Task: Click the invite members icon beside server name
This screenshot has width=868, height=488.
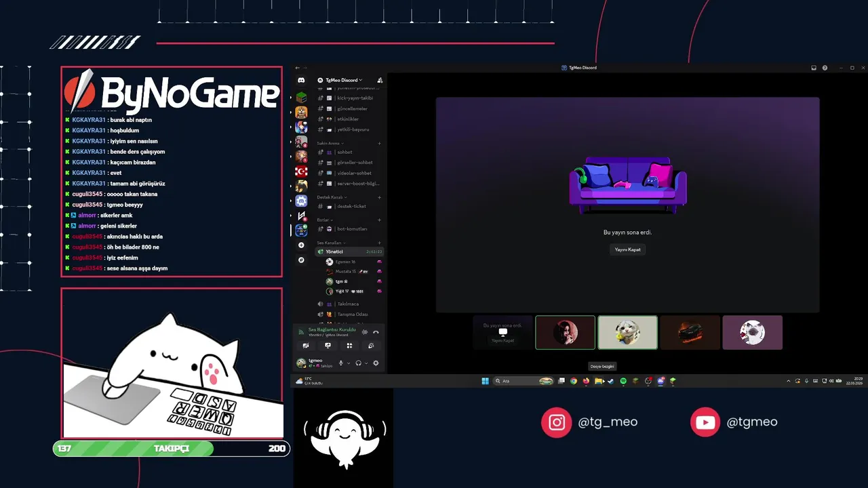Action: (380, 80)
